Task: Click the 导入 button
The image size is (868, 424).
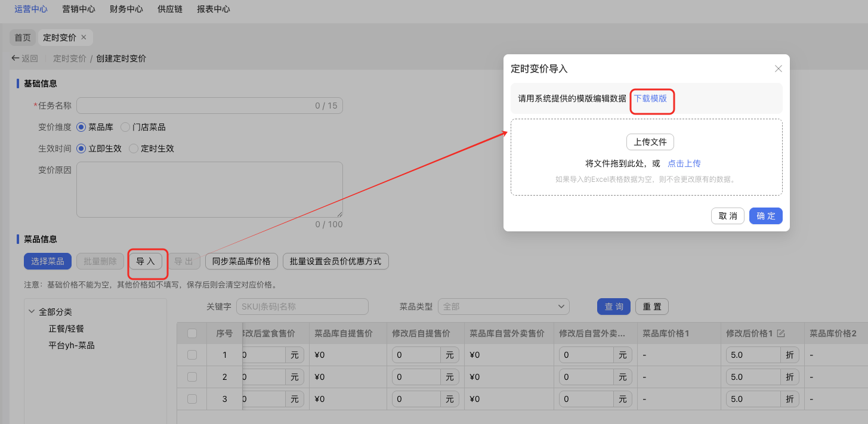Action: 146,261
